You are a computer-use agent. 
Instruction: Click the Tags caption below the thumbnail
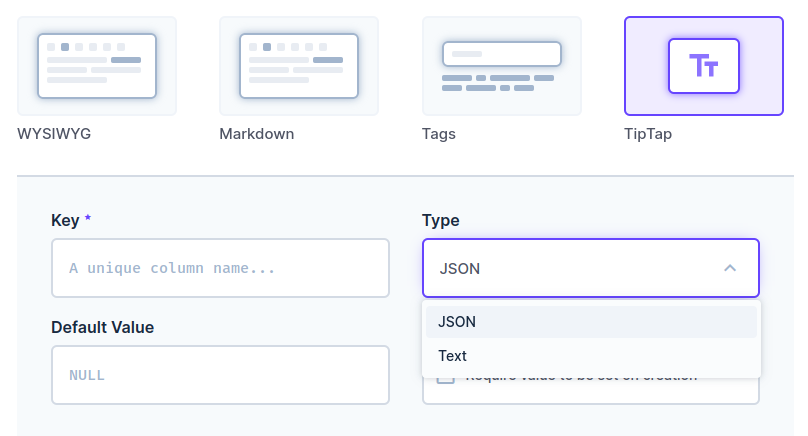point(438,133)
